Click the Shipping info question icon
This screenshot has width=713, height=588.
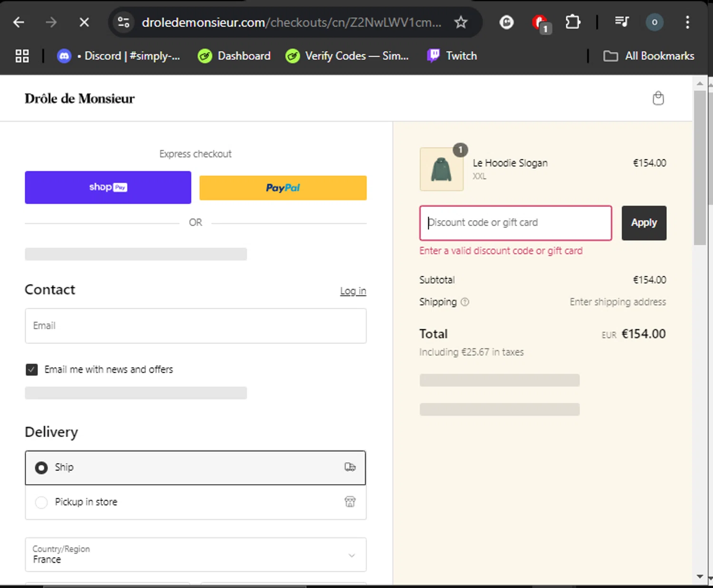(x=465, y=302)
